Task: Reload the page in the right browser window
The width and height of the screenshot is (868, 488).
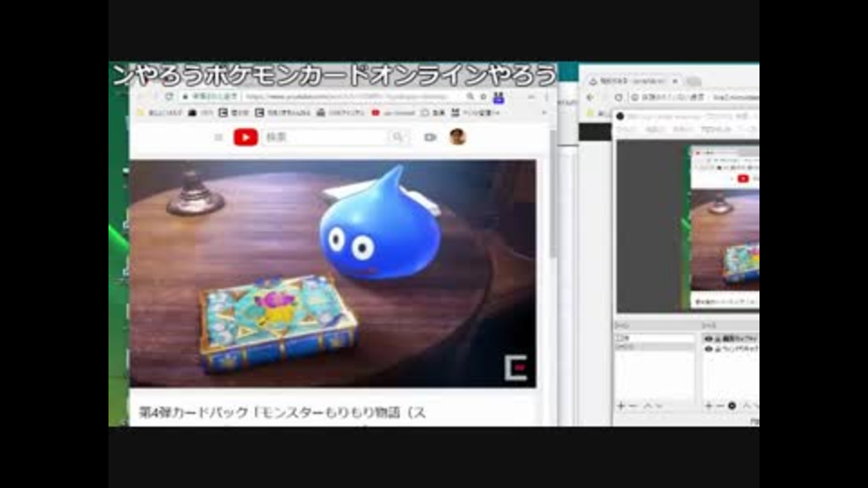Action: (x=618, y=98)
